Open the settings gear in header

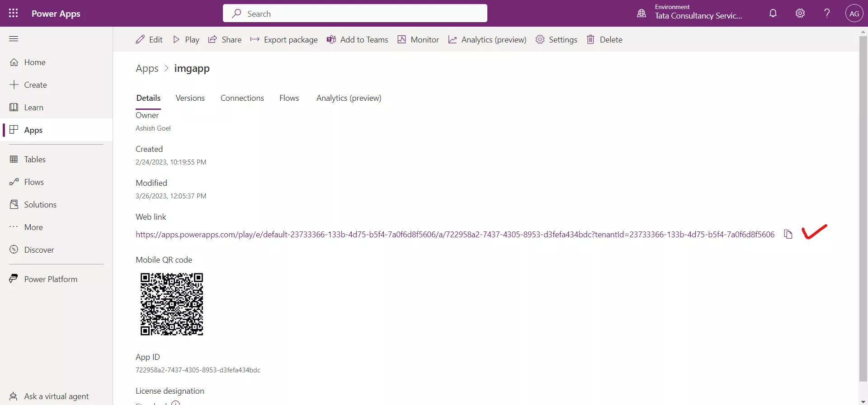click(800, 13)
